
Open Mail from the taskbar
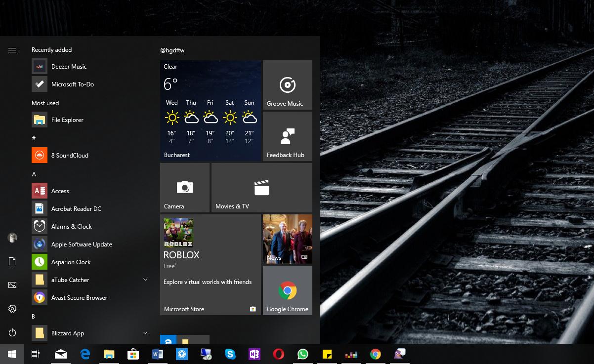[x=61, y=354]
